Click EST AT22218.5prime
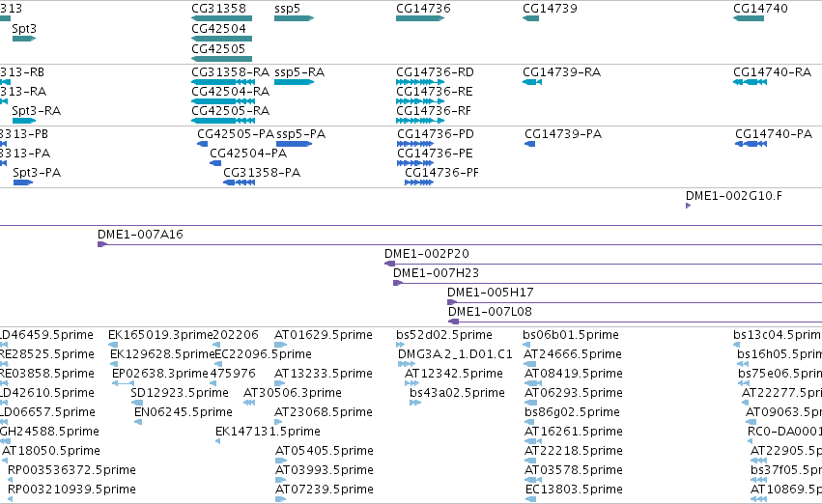 pos(573,452)
